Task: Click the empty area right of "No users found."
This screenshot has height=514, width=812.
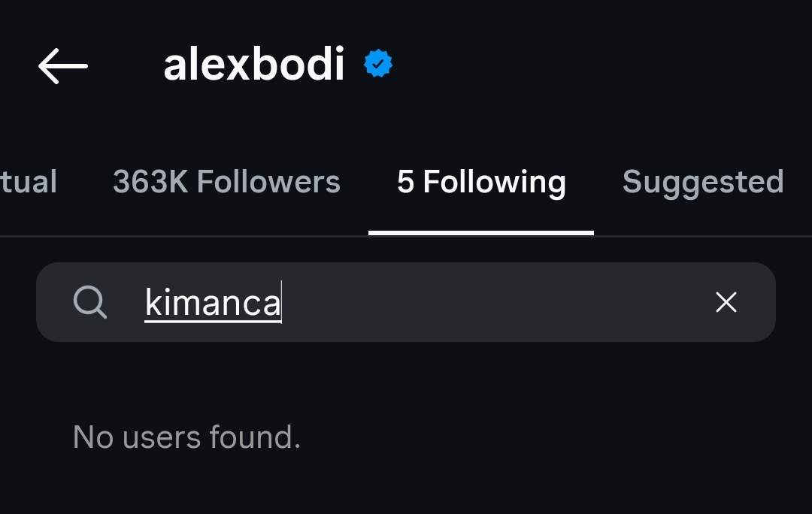Action: click(x=556, y=437)
